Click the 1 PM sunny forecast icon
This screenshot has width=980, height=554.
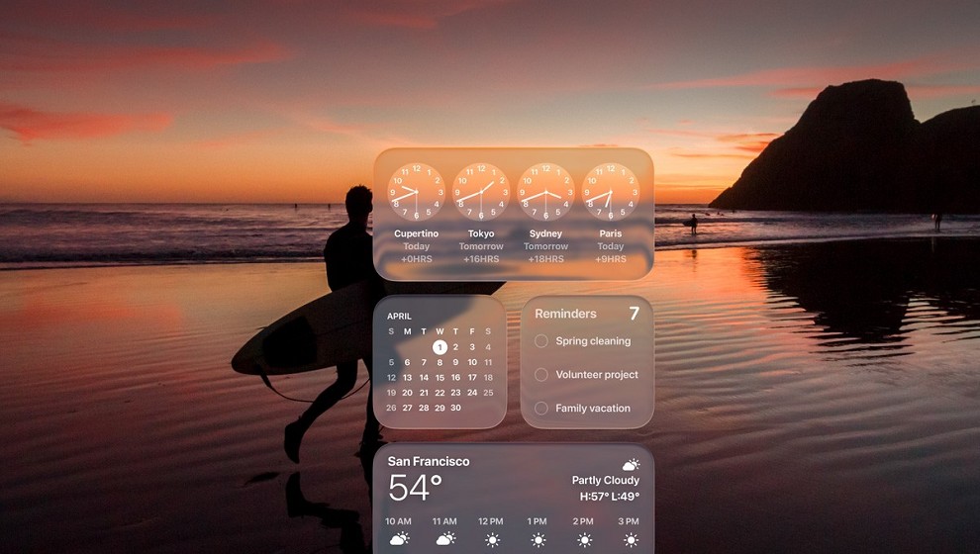point(539,539)
